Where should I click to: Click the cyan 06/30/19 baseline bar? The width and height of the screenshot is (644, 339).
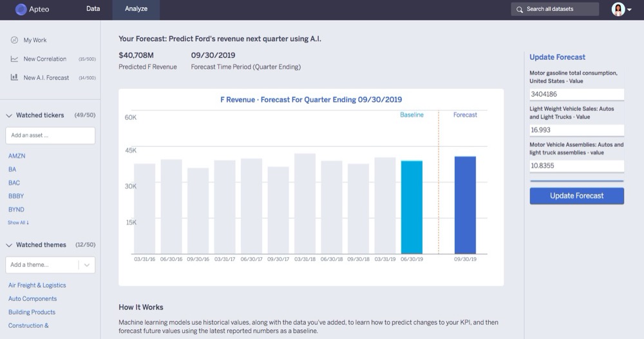[412, 207]
